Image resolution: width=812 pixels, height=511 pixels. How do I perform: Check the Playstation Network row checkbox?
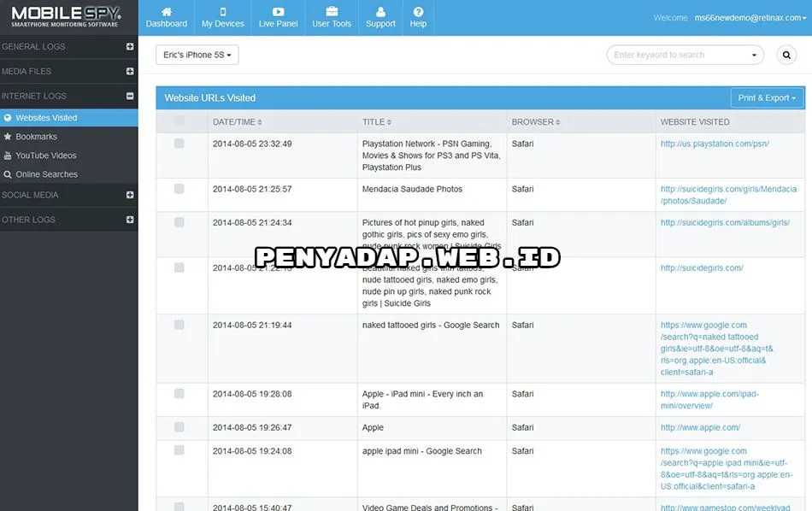179,144
